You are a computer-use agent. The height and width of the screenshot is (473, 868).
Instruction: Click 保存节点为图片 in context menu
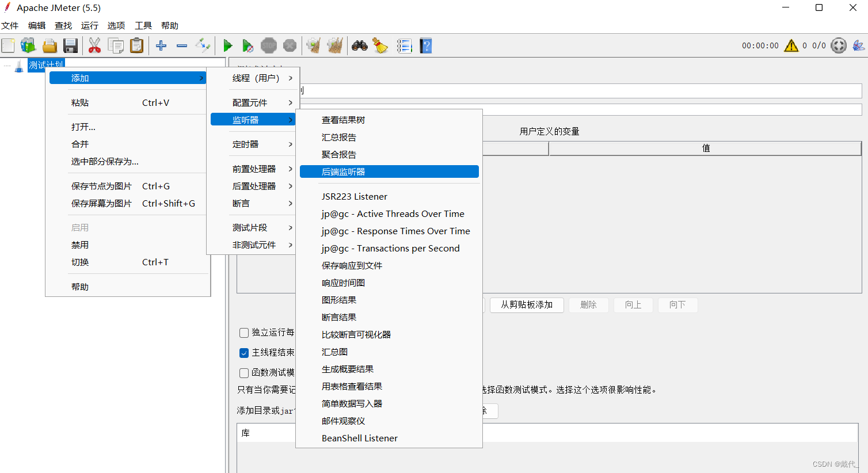[127, 186]
